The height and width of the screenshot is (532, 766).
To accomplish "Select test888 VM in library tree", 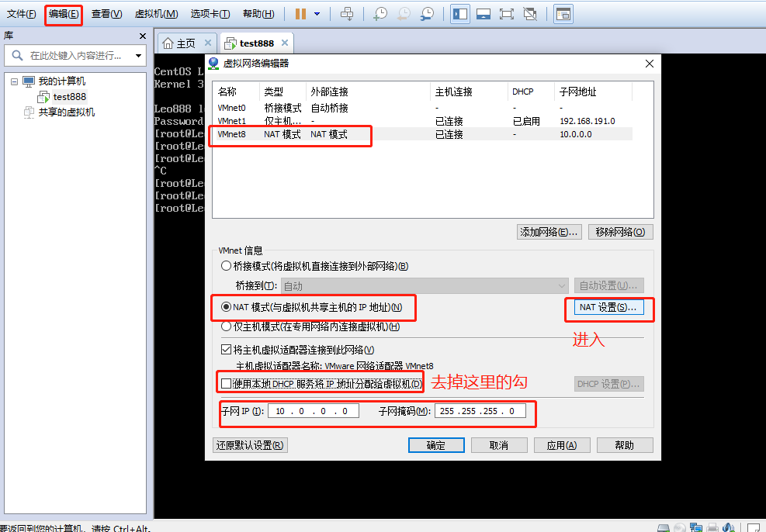I will pos(69,97).
